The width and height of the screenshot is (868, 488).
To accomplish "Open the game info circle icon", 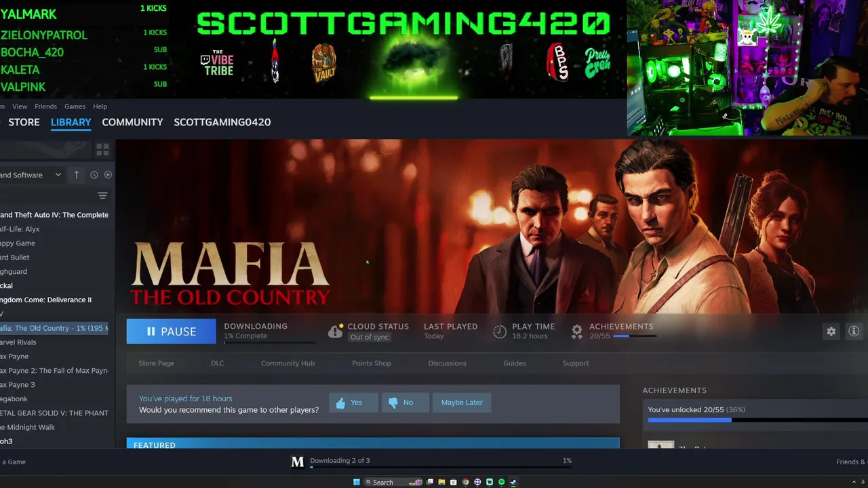I will (854, 331).
